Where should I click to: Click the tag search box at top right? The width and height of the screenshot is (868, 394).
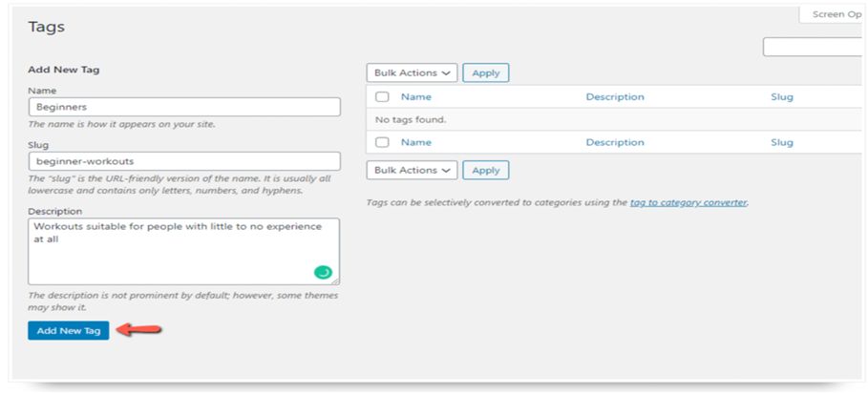click(814, 47)
